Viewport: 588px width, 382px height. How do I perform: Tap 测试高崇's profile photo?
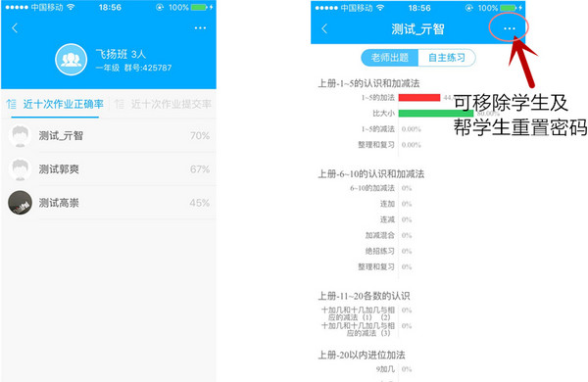[x=20, y=203]
